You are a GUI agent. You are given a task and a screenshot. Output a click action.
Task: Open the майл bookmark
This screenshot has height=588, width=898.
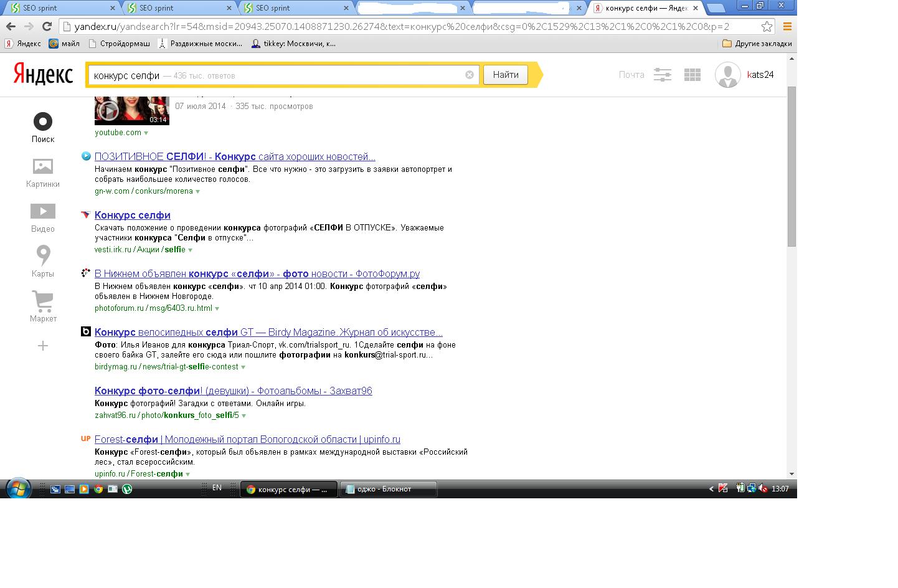coord(64,44)
